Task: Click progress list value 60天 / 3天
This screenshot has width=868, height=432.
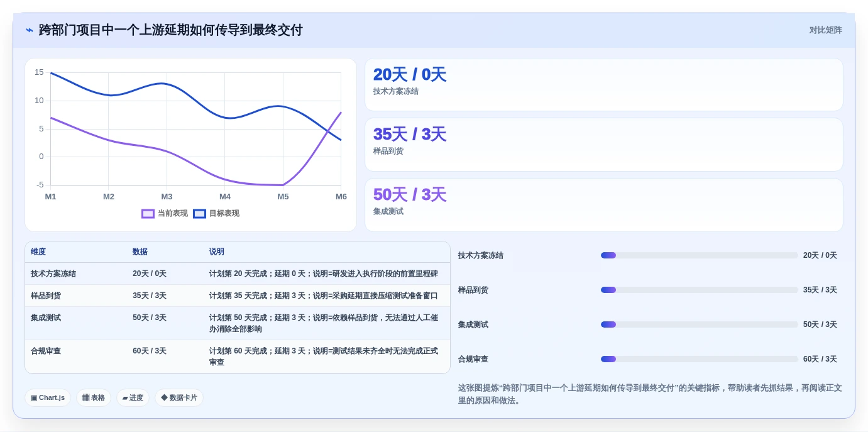Action: point(820,359)
